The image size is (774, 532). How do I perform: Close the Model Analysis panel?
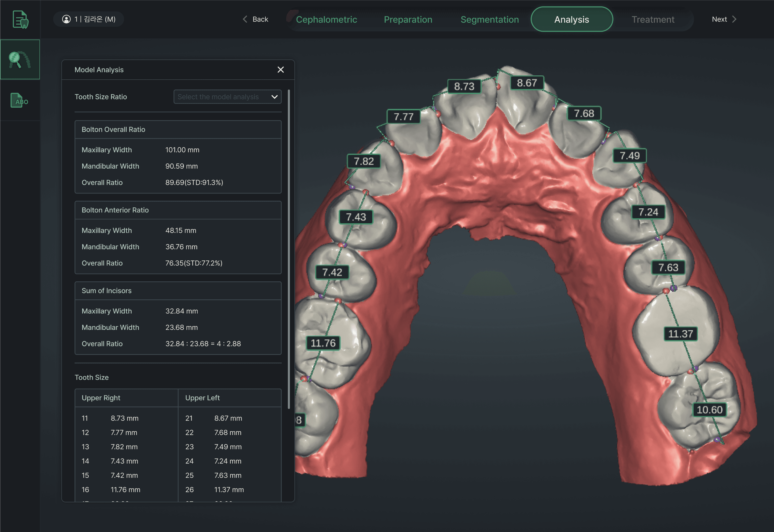281,70
